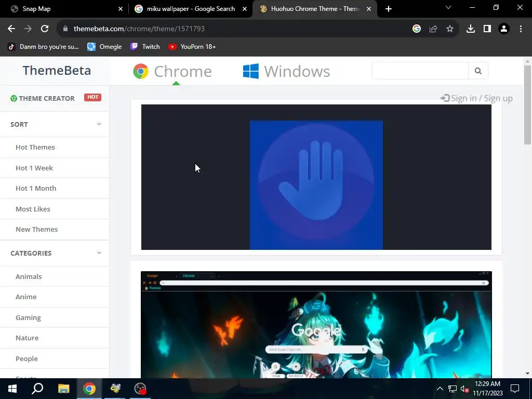Close the miku wallpaper search tab
Image resolution: width=532 pixels, height=399 pixels.
[245, 9]
